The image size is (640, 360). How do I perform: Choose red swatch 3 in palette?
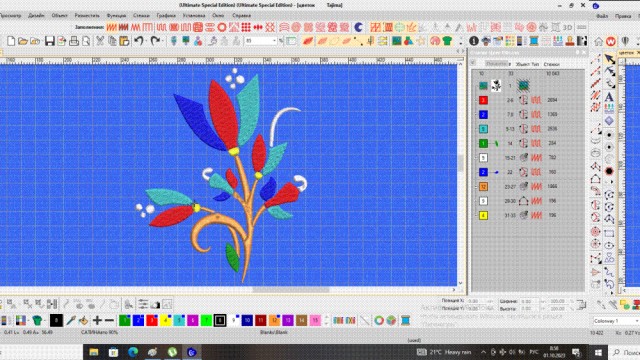pos(152,320)
